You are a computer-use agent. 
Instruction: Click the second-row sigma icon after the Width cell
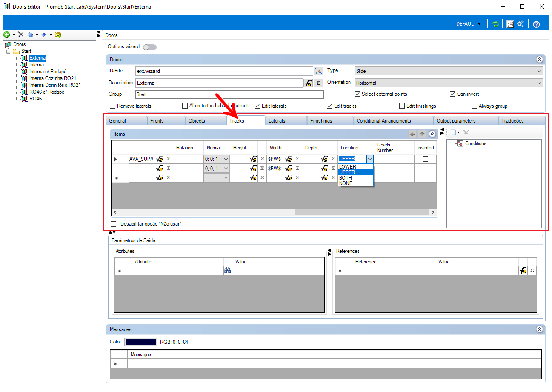point(297,169)
